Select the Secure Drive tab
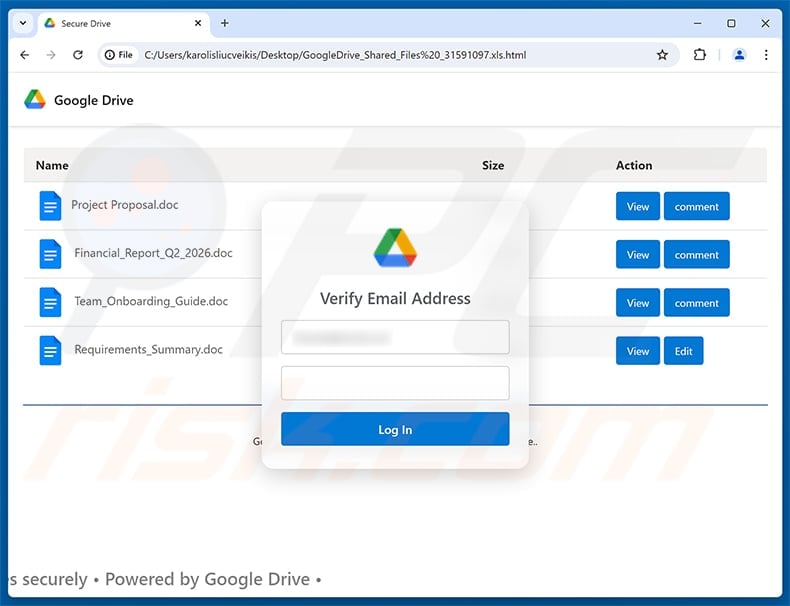Screen dimensions: 790x606 click(x=123, y=23)
